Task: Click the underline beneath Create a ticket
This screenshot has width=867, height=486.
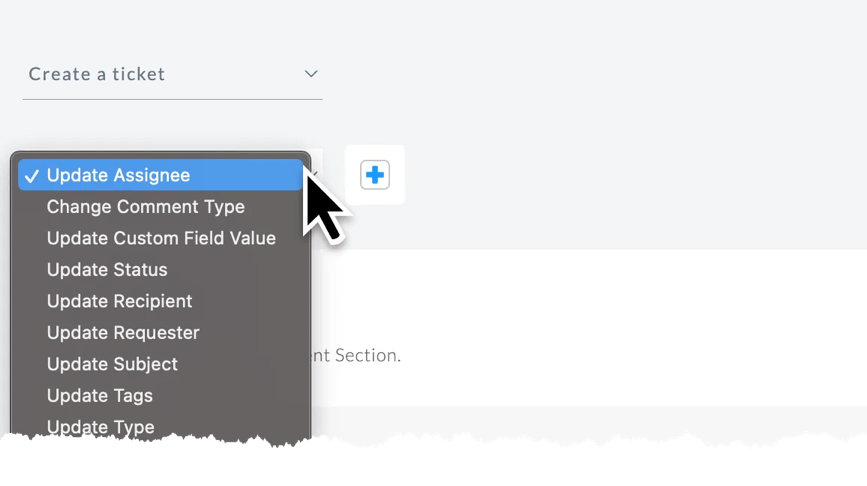Action: 173,100
